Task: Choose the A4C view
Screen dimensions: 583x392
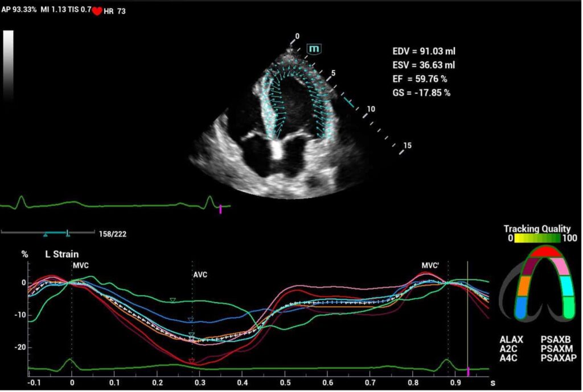Action: pyautogui.click(x=509, y=357)
